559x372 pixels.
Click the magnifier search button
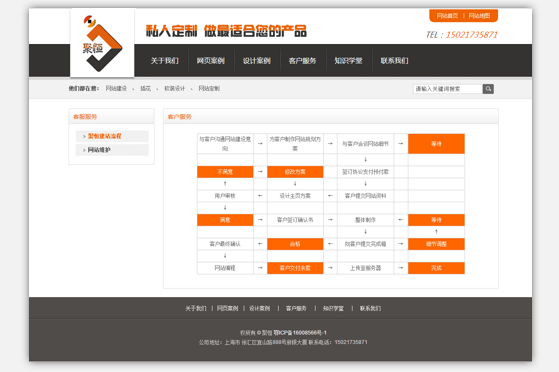point(488,89)
